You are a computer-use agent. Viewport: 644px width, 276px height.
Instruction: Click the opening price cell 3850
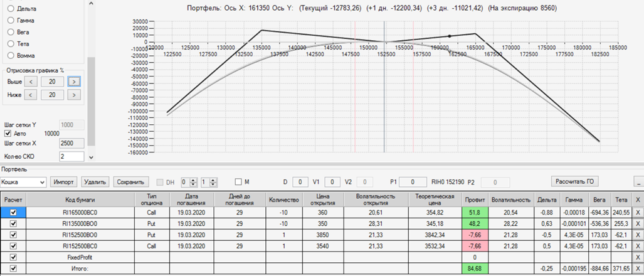click(323, 235)
